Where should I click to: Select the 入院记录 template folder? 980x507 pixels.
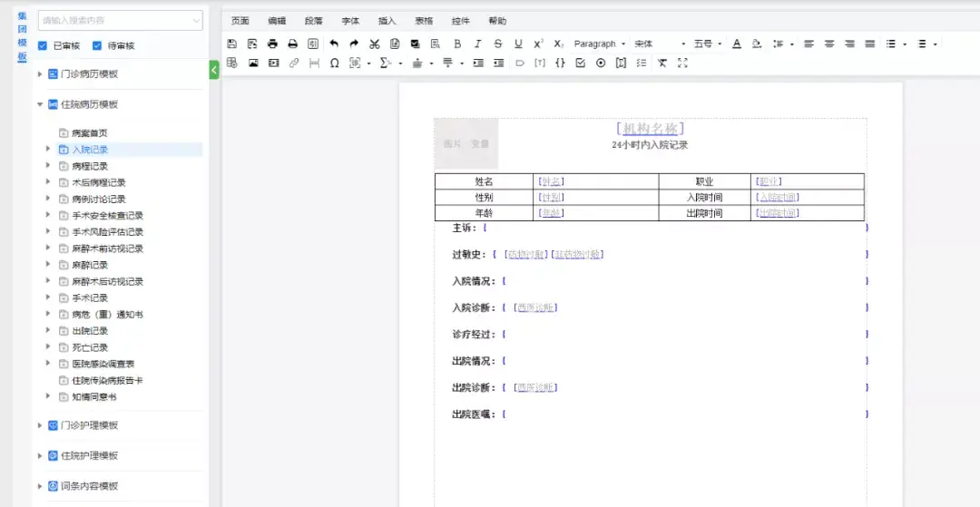click(90, 150)
